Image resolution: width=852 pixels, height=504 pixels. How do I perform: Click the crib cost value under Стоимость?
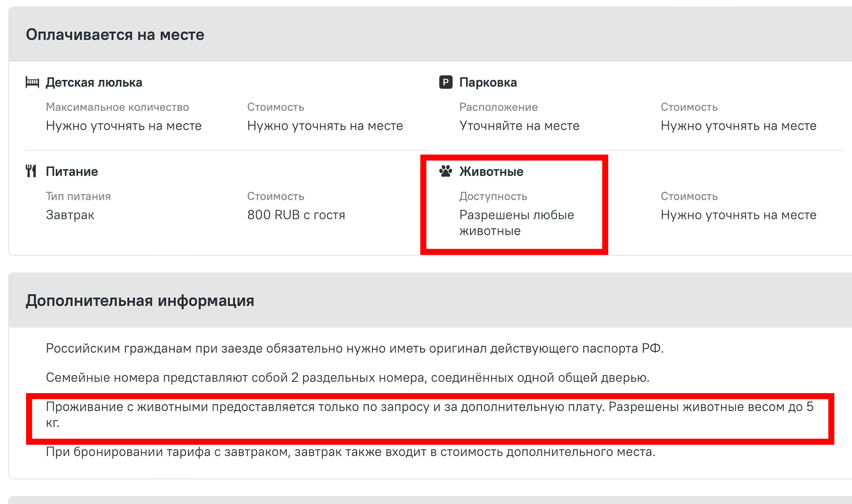tap(325, 126)
